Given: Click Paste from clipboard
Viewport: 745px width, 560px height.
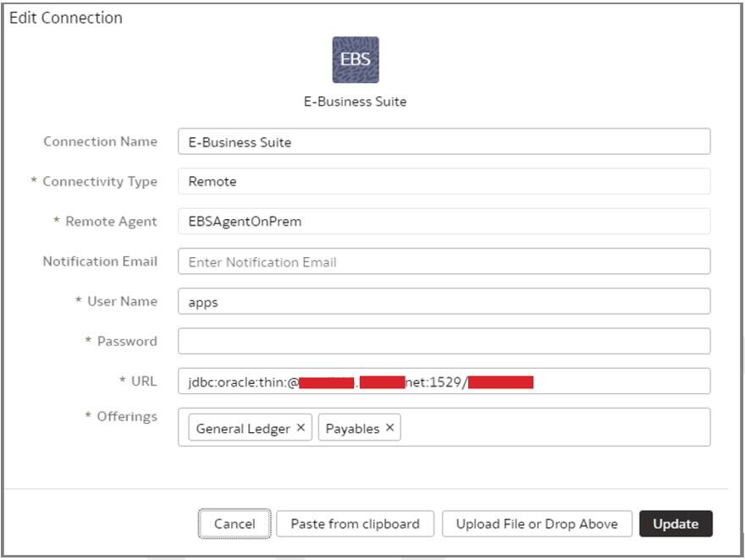Looking at the screenshot, I should click(x=355, y=524).
